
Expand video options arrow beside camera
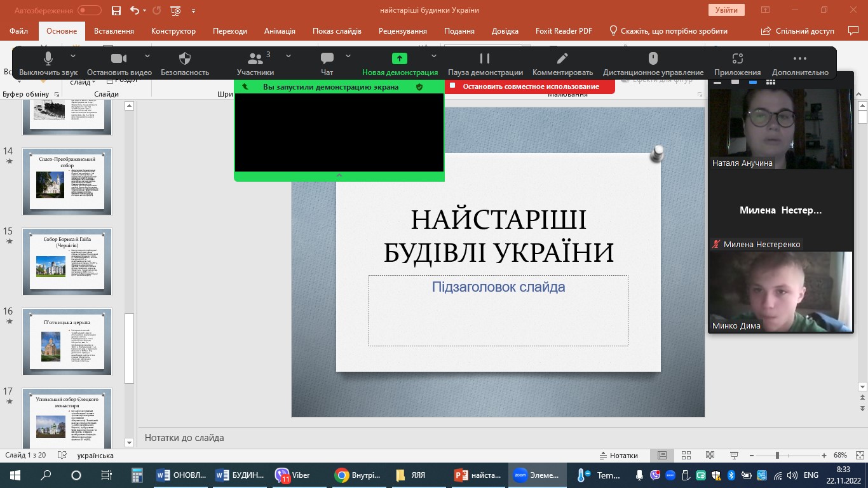[x=147, y=56]
